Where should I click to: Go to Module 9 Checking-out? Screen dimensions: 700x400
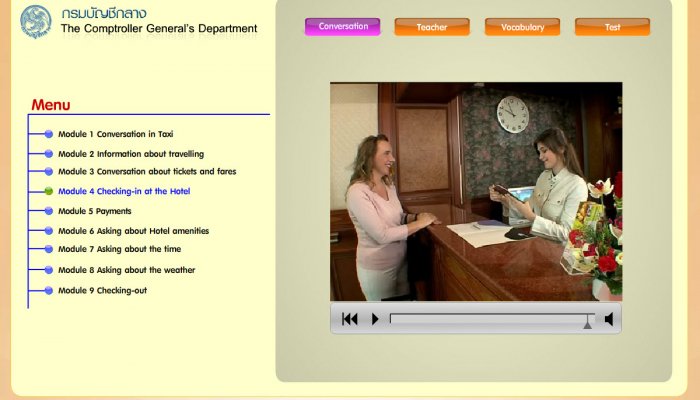point(102,291)
